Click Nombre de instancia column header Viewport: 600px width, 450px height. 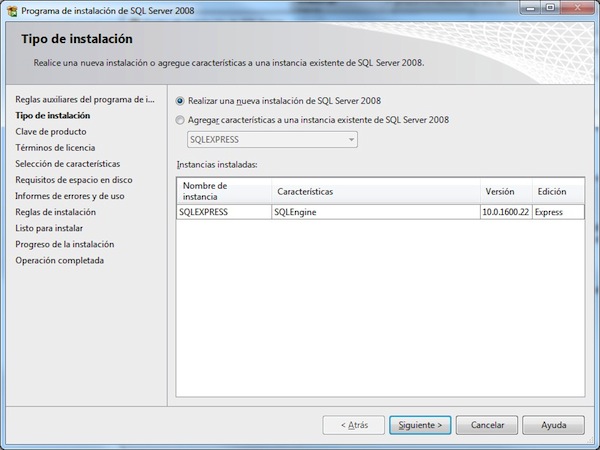click(x=224, y=191)
